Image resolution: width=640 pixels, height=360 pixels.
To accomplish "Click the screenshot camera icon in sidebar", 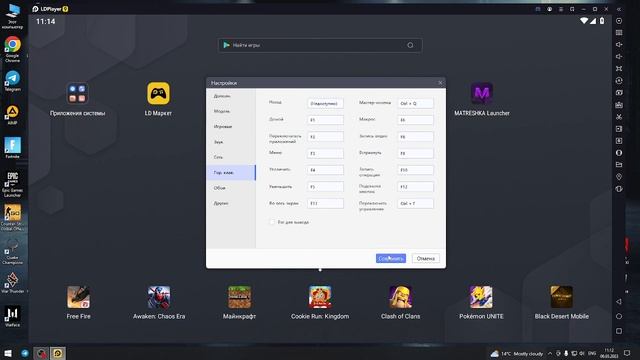I will click(x=619, y=93).
